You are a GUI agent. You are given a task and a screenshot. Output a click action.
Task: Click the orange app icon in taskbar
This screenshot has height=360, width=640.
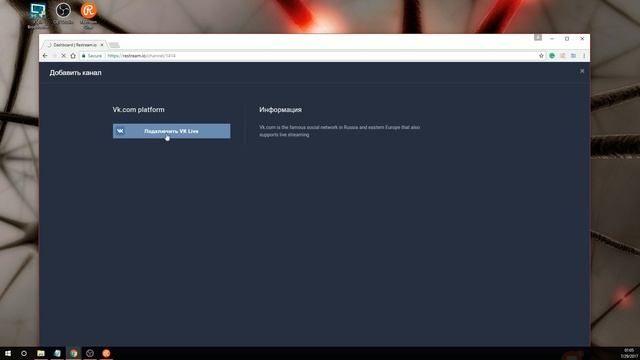click(106, 353)
